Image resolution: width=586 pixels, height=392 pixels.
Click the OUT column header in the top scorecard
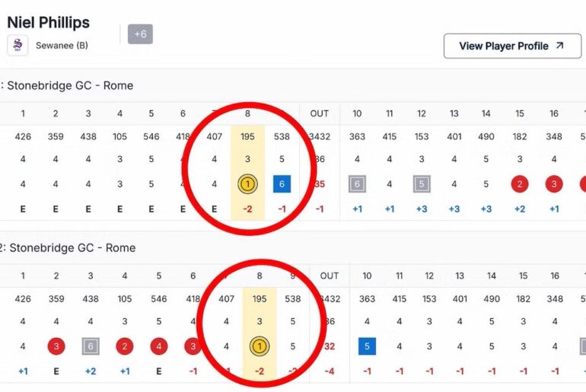[320, 113]
